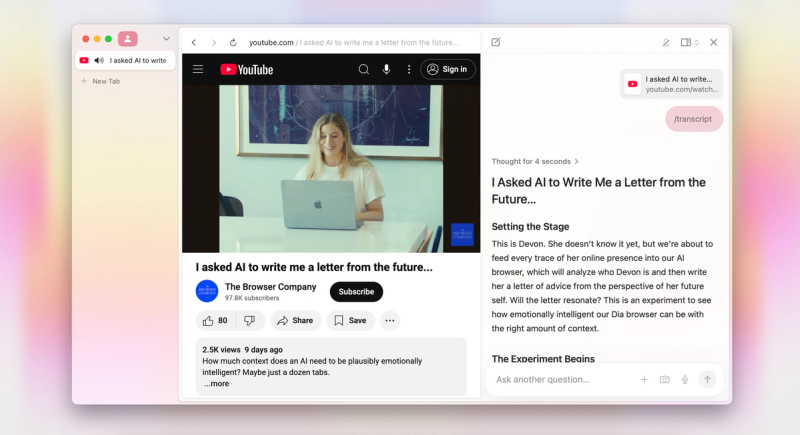Dislike the video with thumbs down
Screen dimensions: 800x435
249,320
